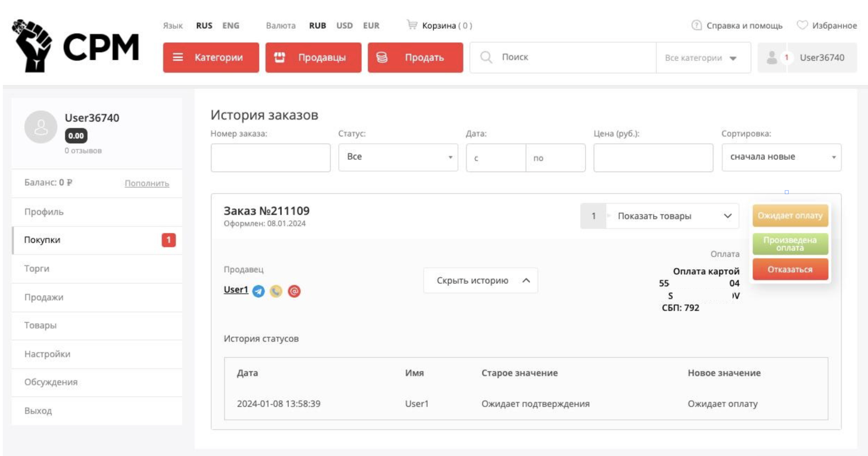Open Настройки in the sidebar
This screenshot has height=456, width=868.
pos(97,354)
